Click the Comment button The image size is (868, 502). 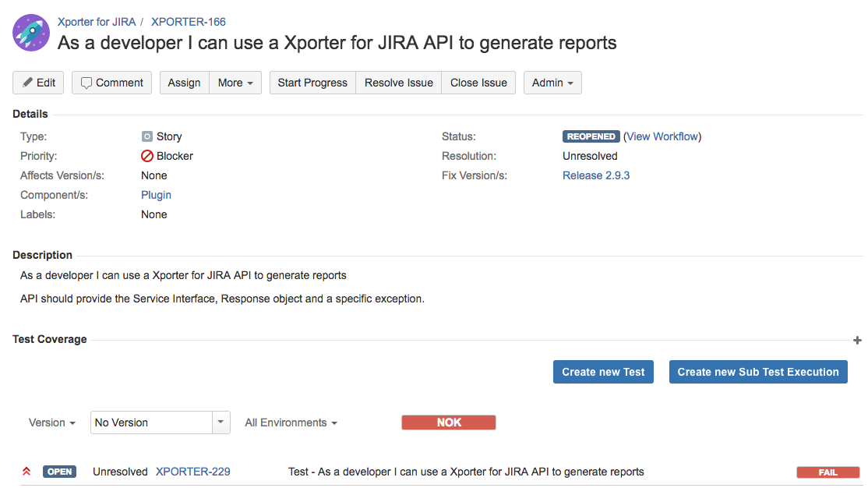coord(112,83)
